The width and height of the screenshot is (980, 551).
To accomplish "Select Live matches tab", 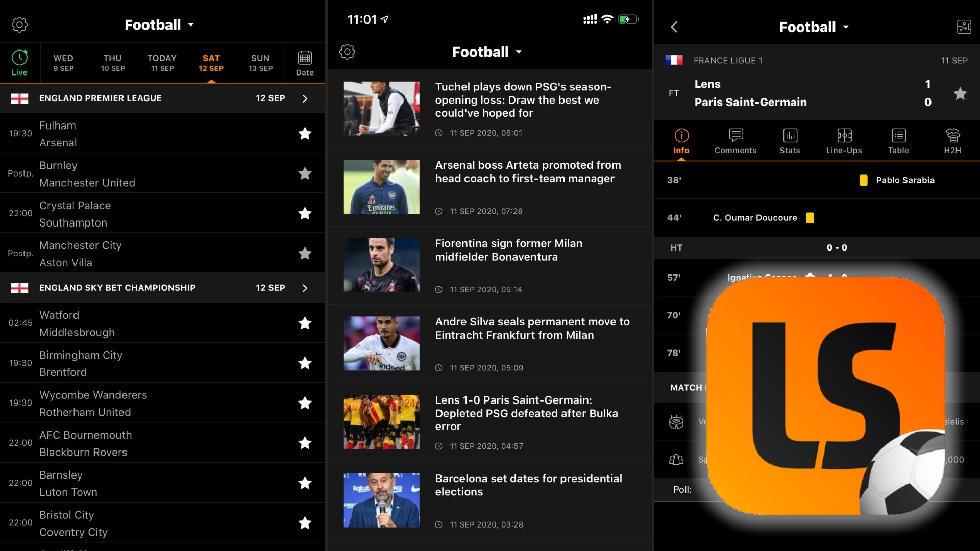I will click(18, 63).
